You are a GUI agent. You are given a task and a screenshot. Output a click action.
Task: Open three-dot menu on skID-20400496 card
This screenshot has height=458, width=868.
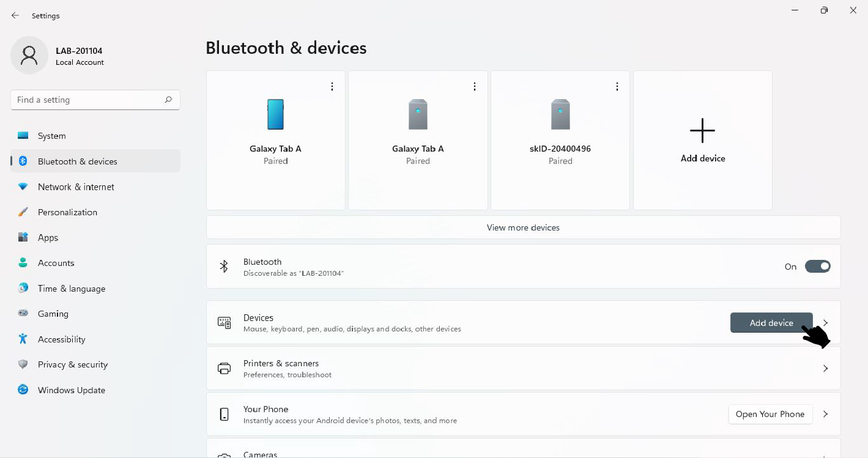(617, 87)
